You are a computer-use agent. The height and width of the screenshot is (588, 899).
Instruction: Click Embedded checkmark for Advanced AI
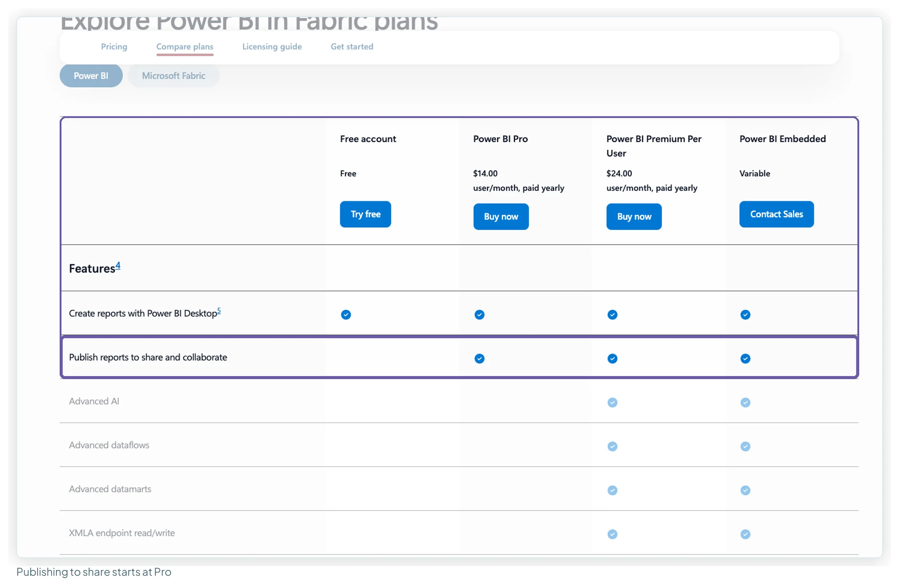(745, 402)
